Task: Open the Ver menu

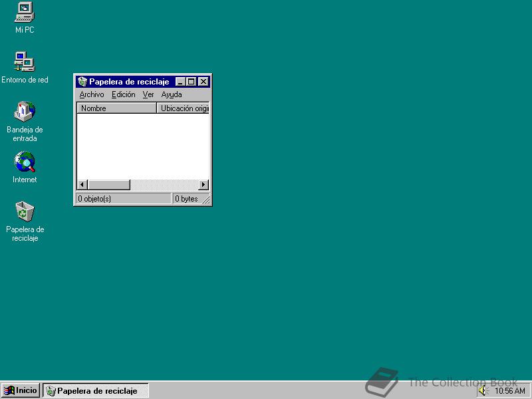Action: pos(148,94)
